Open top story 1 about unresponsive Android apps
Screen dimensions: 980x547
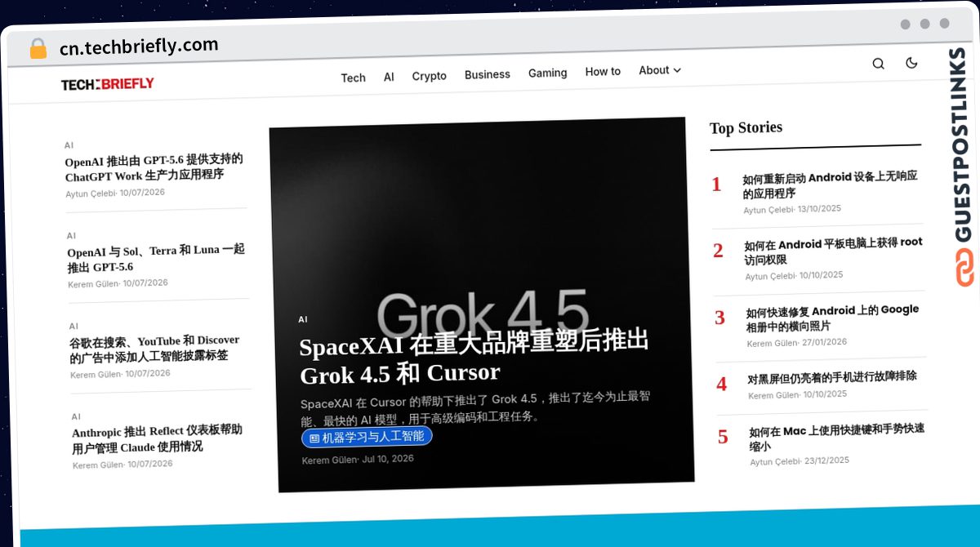[831, 184]
